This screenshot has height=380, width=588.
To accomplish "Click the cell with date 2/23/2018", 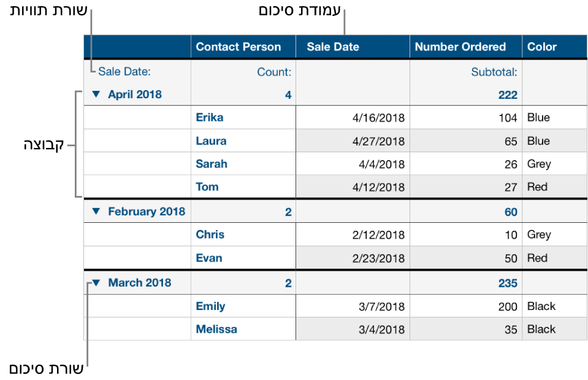I will 378,258.
